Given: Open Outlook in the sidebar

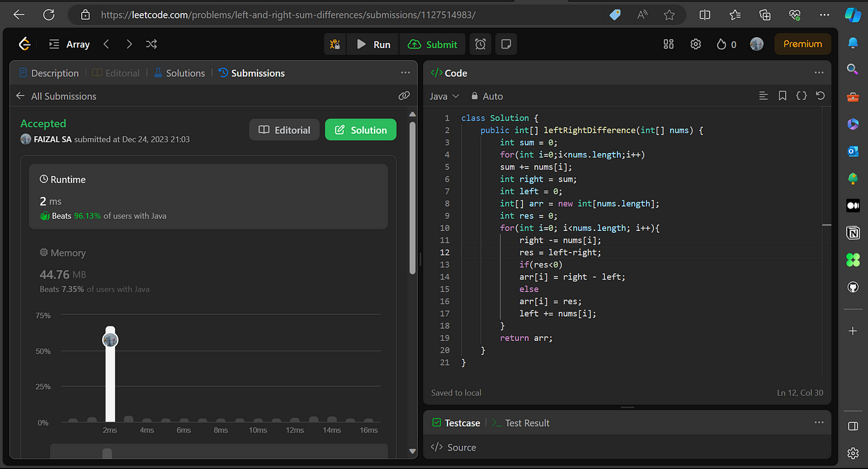Looking at the screenshot, I should pos(853,151).
